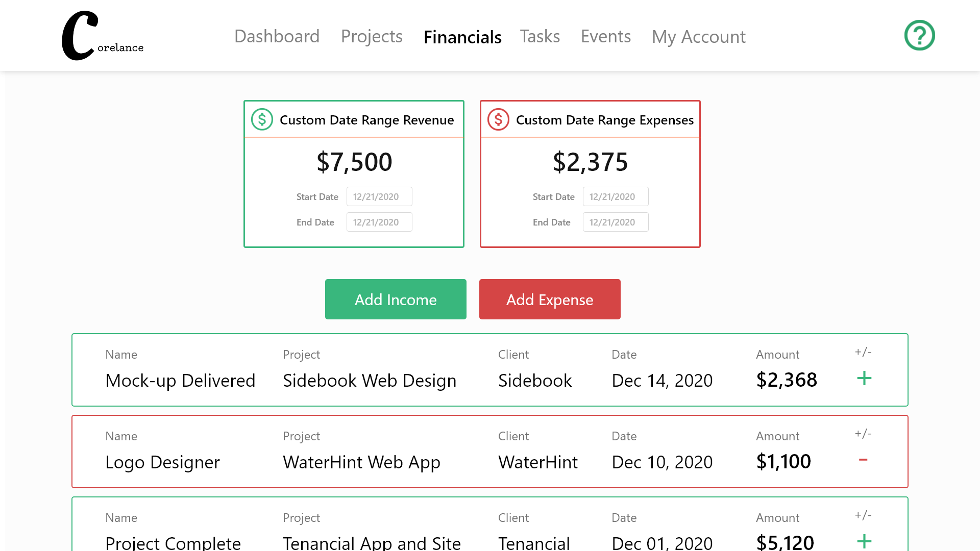Set the Expenses Start Date field
The height and width of the screenshot is (551, 980).
tap(615, 196)
